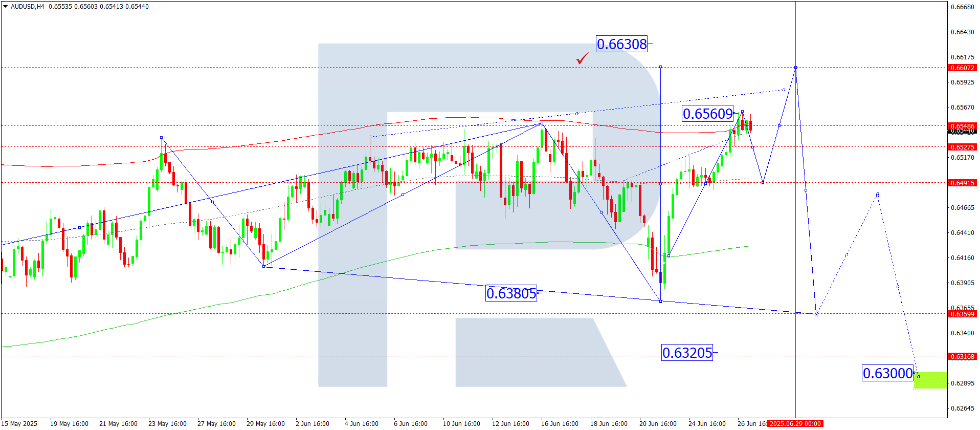Viewport: 980px width, 430px height.
Task: Click the 20 Jun 16:00 time label
Action: coord(658,423)
